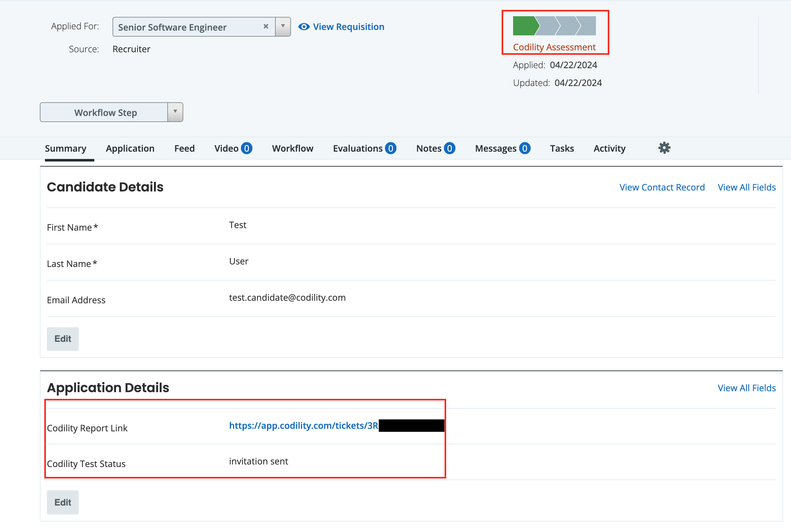Click the First Name value Test
791x532 pixels.
[237, 225]
